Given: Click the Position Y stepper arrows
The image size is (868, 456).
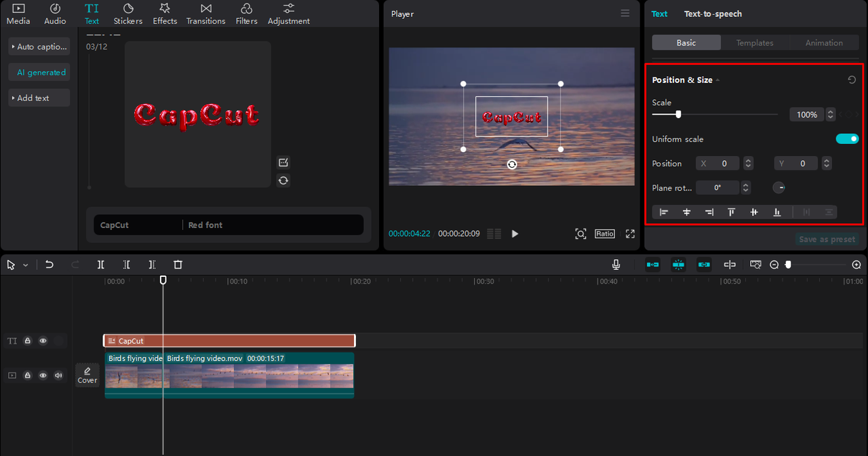Looking at the screenshot, I should point(826,164).
